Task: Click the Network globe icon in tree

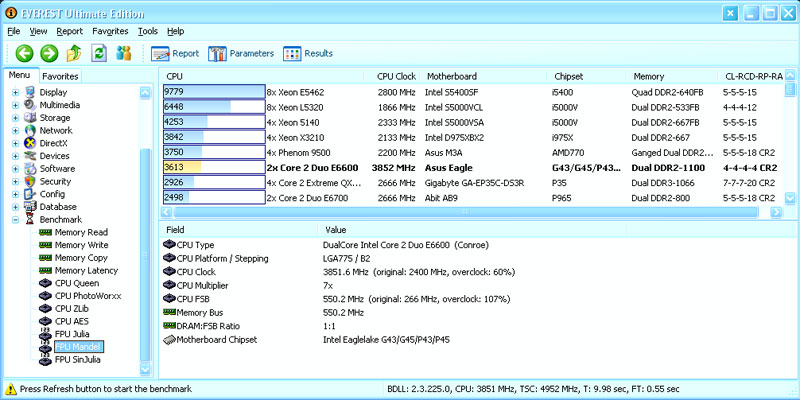Action: pyautogui.click(x=30, y=131)
